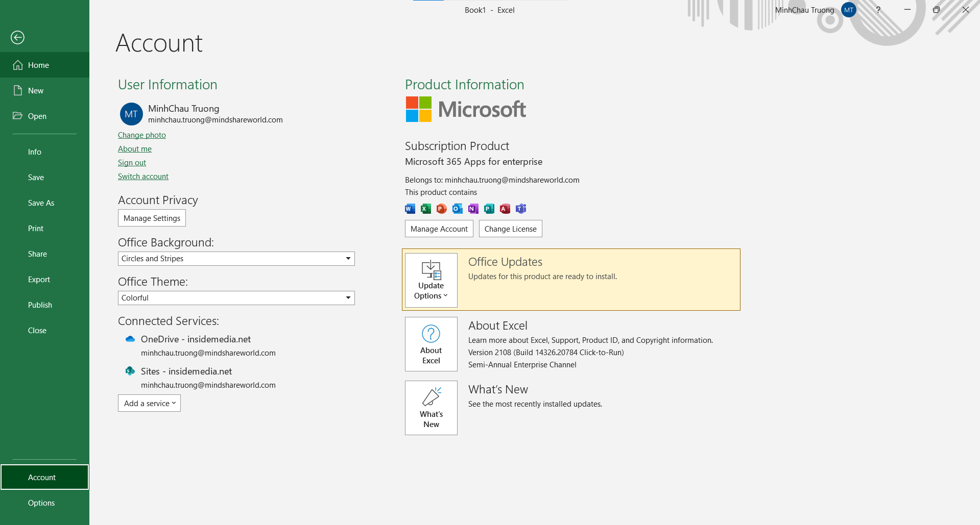Image resolution: width=980 pixels, height=525 pixels.
Task: Click the About me link
Action: (x=135, y=148)
